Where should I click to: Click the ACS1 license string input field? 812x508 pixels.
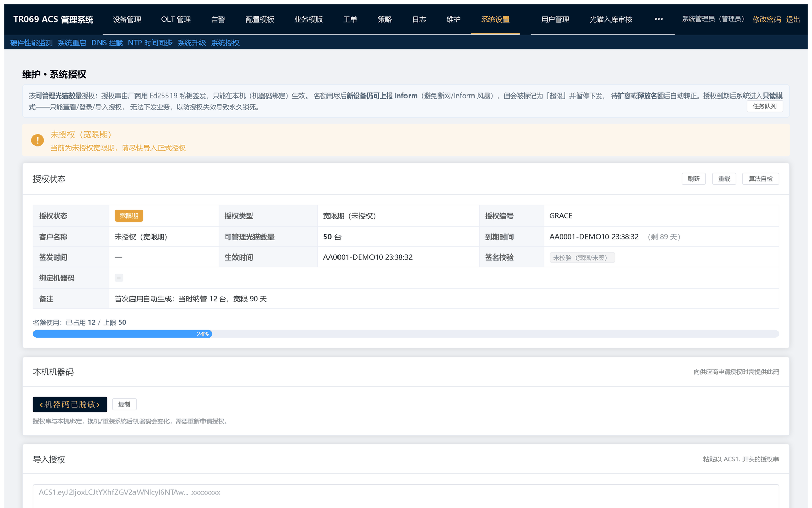406,496
